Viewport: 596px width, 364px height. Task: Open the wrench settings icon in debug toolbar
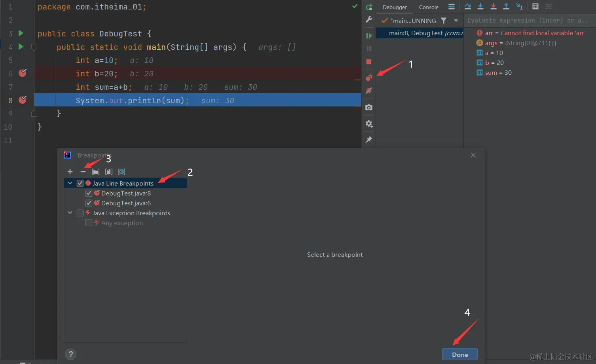369,20
